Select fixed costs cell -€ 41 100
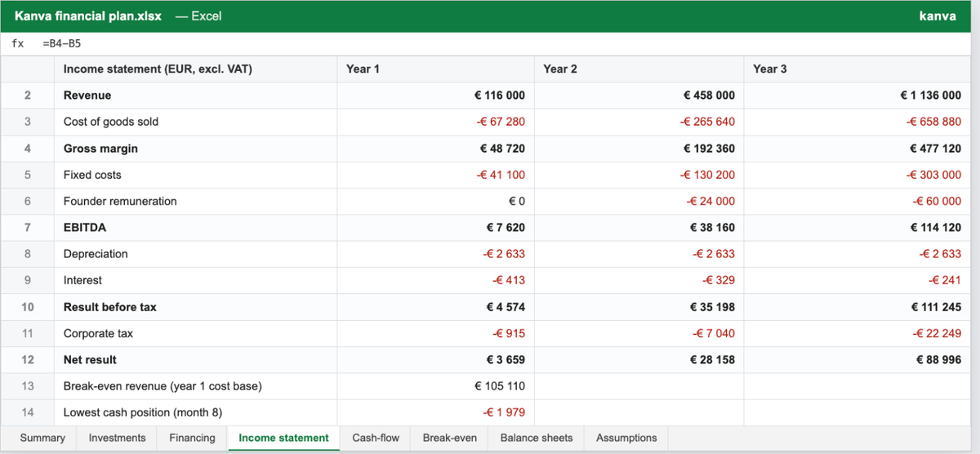Viewport: 980px width, 454px height. click(x=434, y=175)
